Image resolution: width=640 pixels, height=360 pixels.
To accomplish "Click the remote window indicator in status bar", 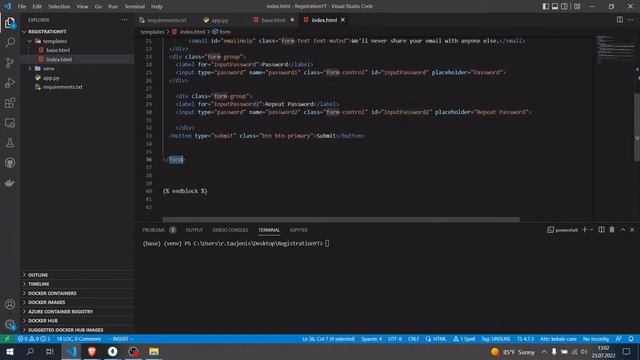I will pos(7,339).
